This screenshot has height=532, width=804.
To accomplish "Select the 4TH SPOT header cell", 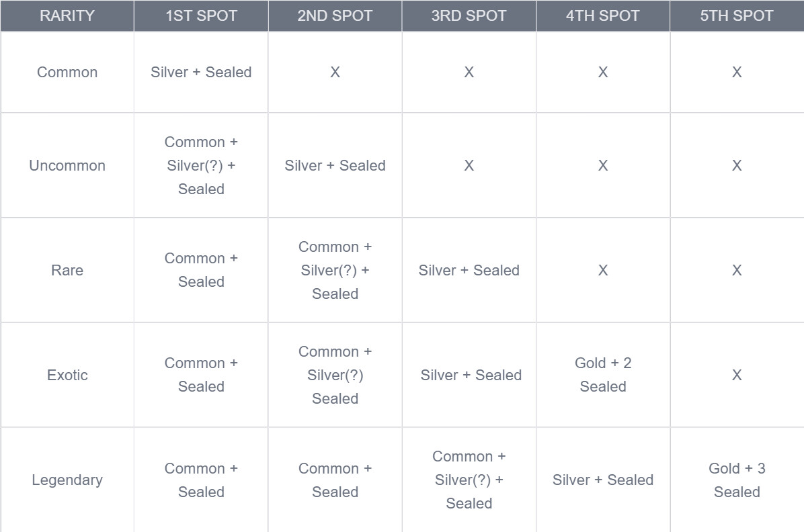I will click(602, 16).
